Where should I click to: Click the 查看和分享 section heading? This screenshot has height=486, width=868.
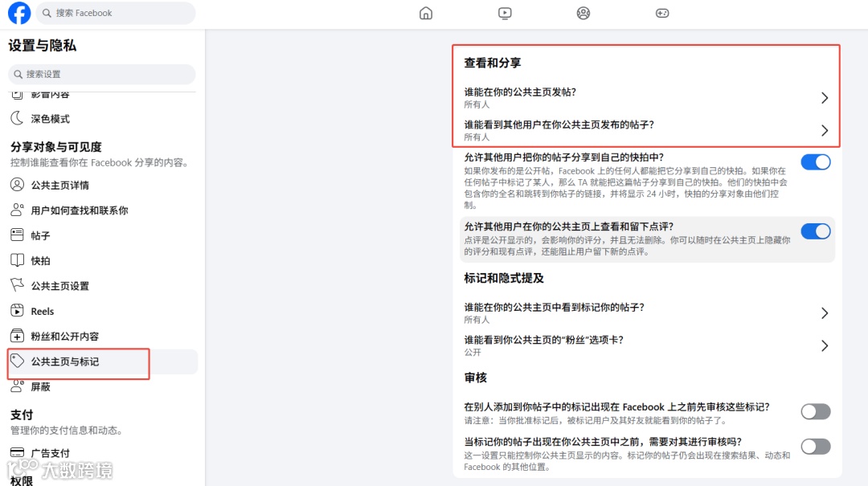492,63
